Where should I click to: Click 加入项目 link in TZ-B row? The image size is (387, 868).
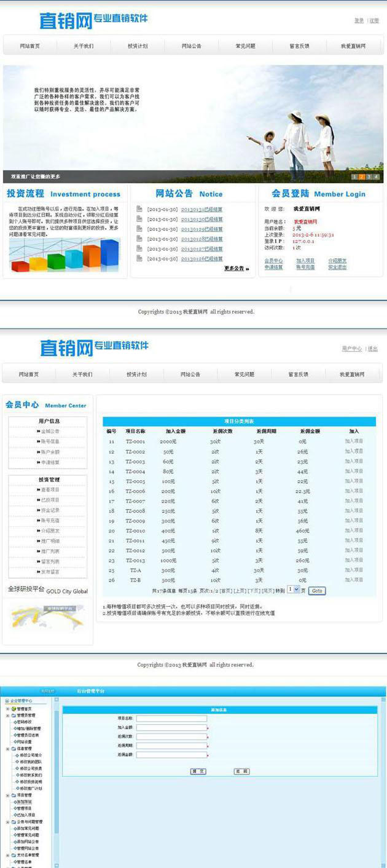(354, 580)
